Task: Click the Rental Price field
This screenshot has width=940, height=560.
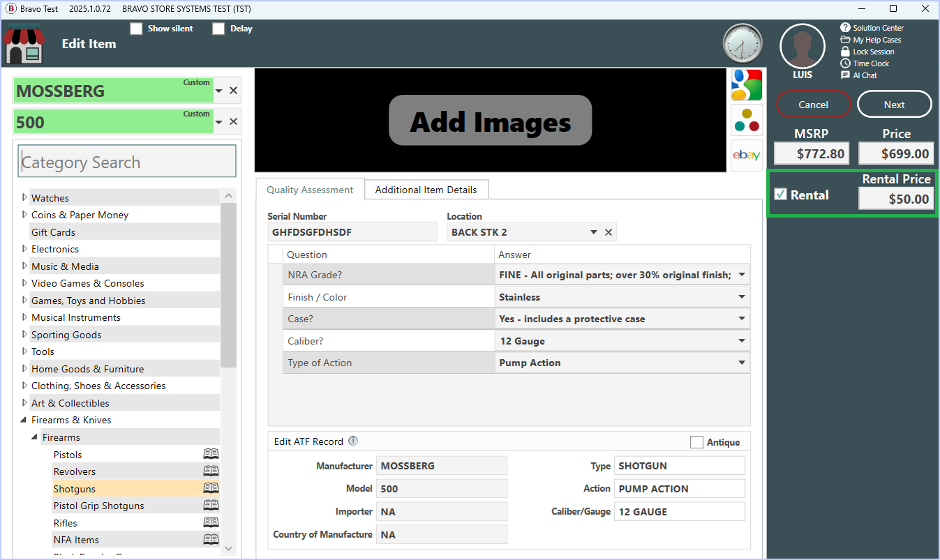Action: pyautogui.click(x=896, y=199)
